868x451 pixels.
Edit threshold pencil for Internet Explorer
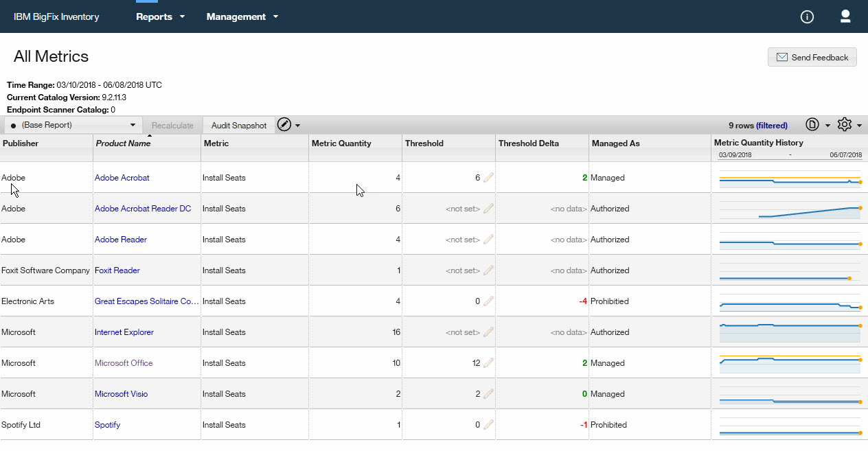pyautogui.click(x=488, y=332)
